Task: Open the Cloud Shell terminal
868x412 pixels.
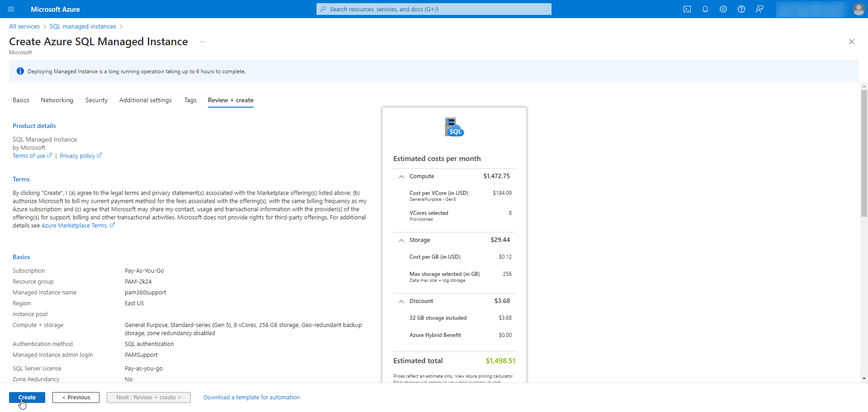Action: pos(687,9)
